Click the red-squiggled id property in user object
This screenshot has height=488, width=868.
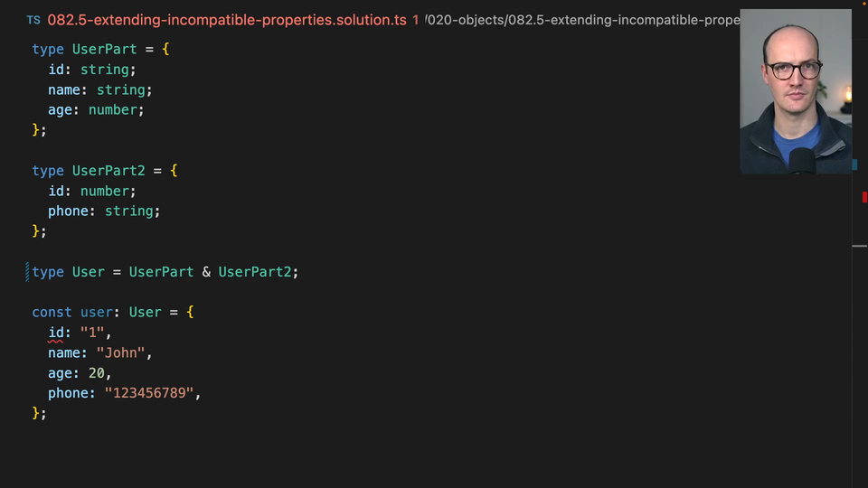pos(56,333)
